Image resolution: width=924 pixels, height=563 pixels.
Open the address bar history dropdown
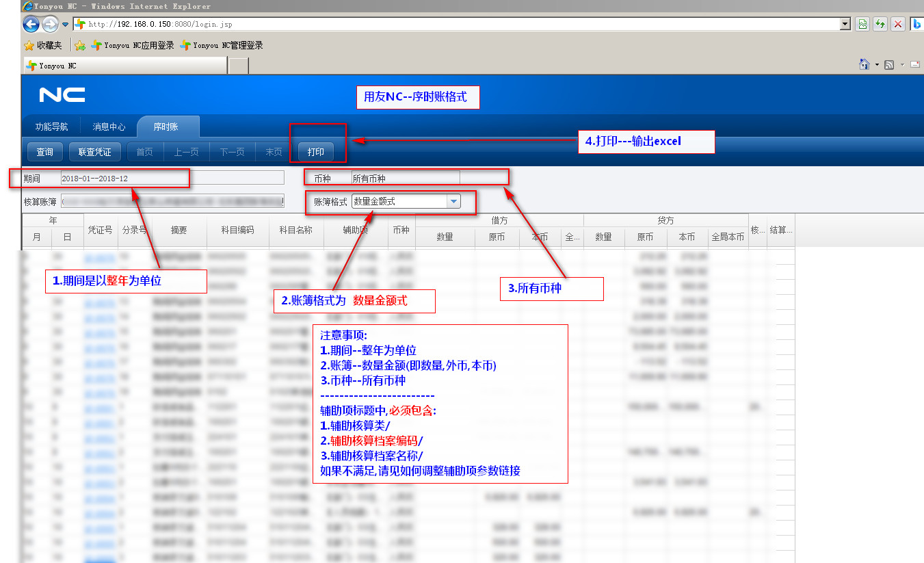click(845, 24)
